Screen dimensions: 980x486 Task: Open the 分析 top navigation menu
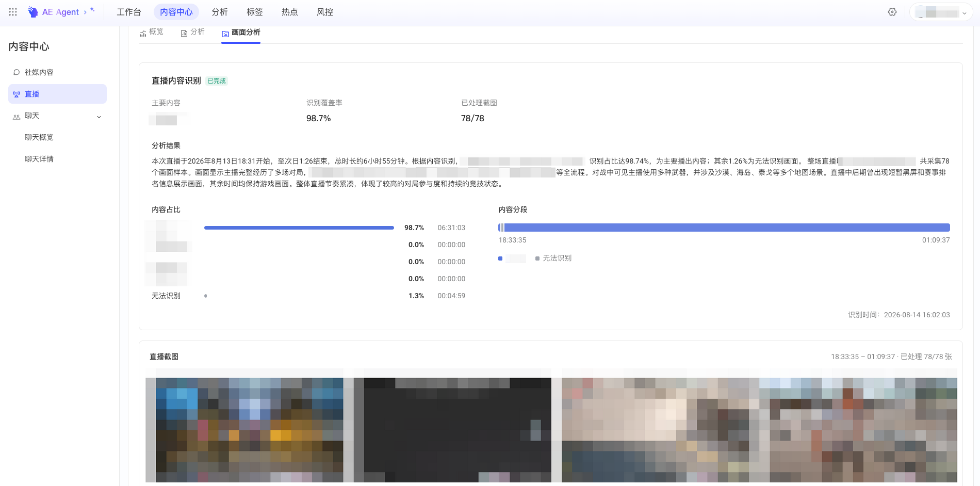pyautogui.click(x=220, y=12)
